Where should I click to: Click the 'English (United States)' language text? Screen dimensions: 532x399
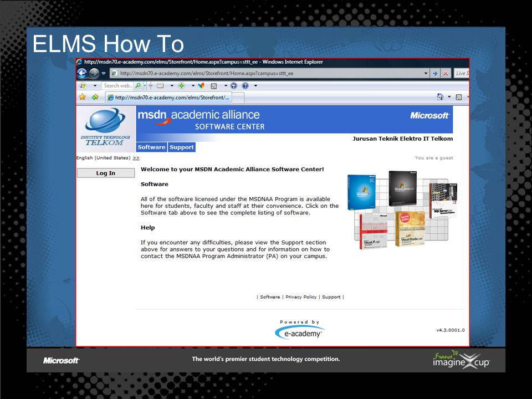click(x=104, y=158)
